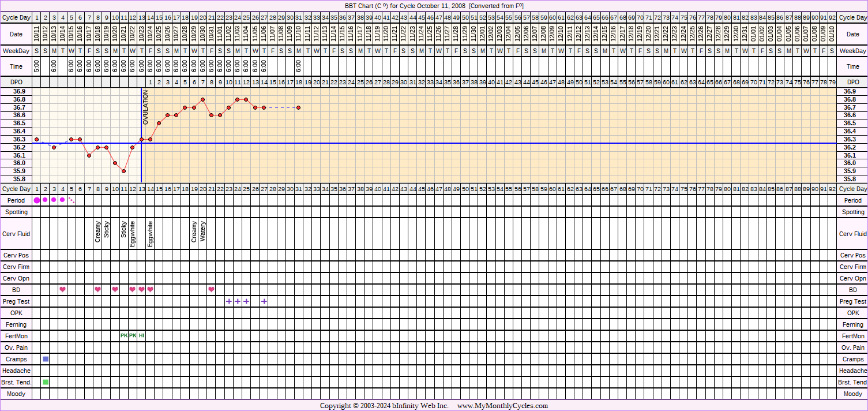Viewport: 868px width, 411px height.
Task: Click the HI fertility monitor reading
Action: (141, 336)
